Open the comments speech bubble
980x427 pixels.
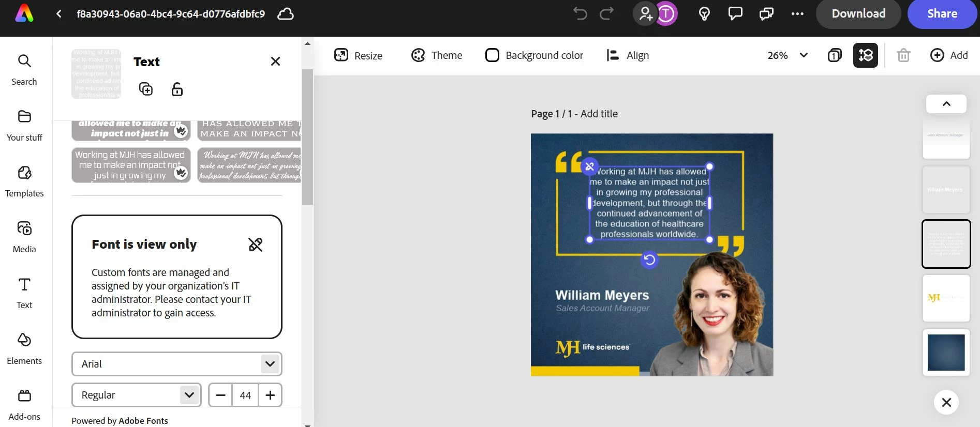coord(735,13)
